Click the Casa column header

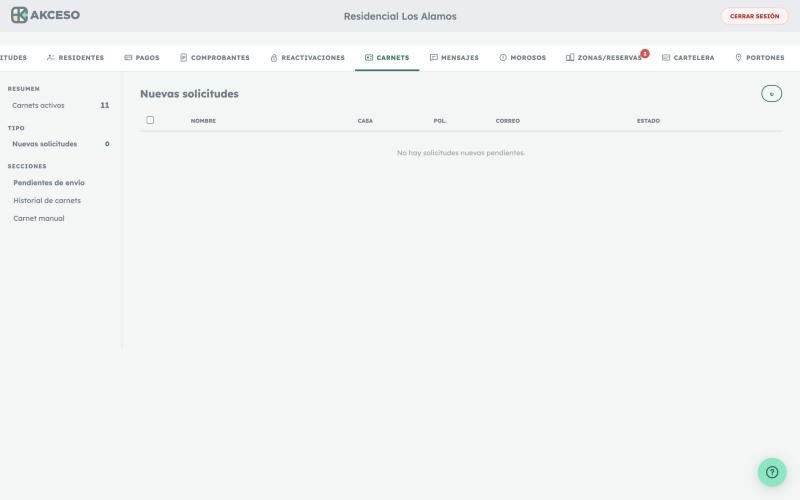click(x=365, y=121)
